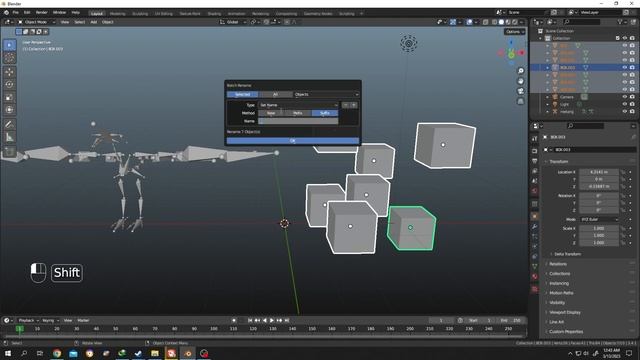This screenshot has height=360, width=640.
Task: Open the Options dropdown in viewport
Action: pos(515,32)
